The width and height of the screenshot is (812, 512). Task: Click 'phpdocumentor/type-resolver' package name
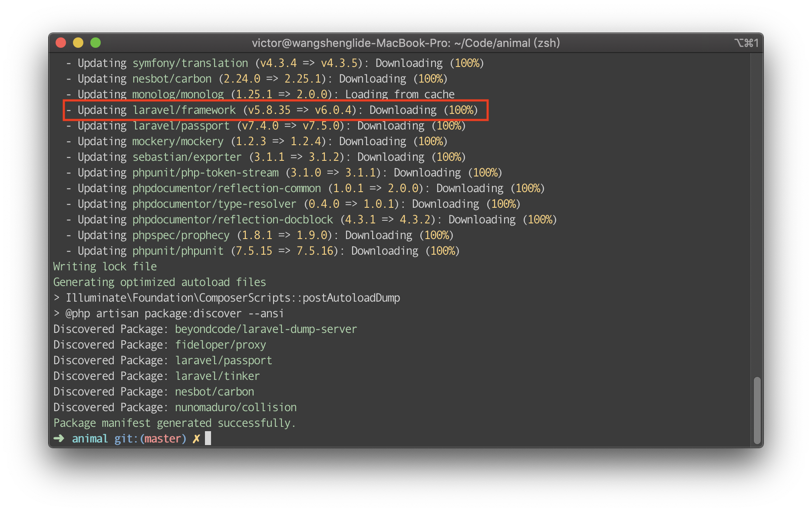(x=215, y=204)
